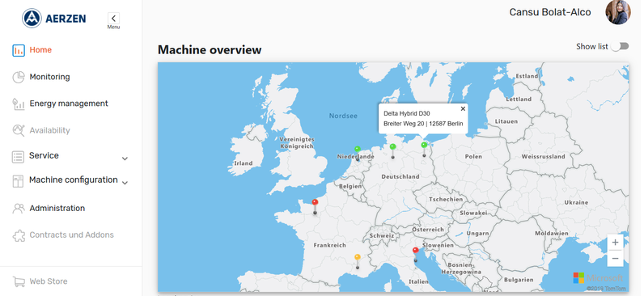Screen dimensions: 644x296
Task: Click the Administration people icon
Action: click(19, 209)
